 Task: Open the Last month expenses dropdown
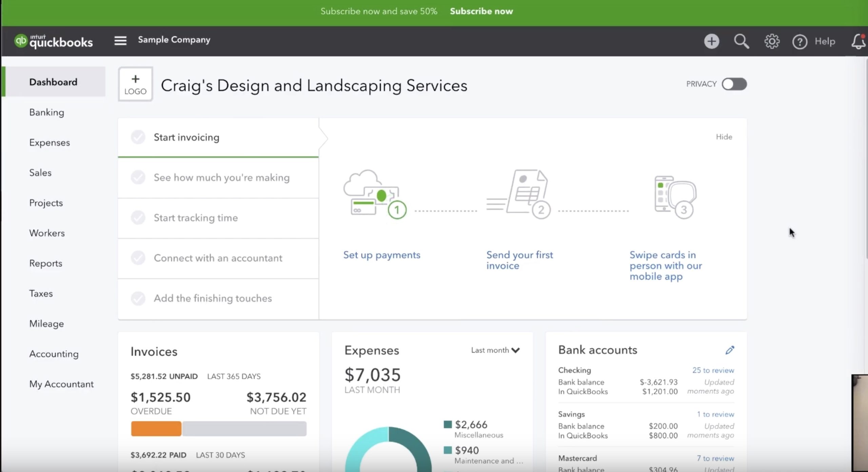(495, 350)
